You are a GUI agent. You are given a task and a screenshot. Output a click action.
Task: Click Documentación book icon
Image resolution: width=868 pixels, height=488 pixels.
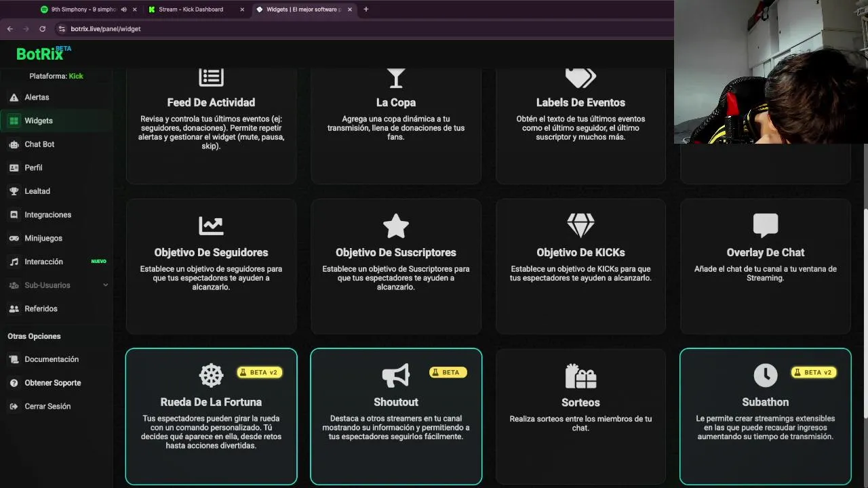(x=14, y=359)
